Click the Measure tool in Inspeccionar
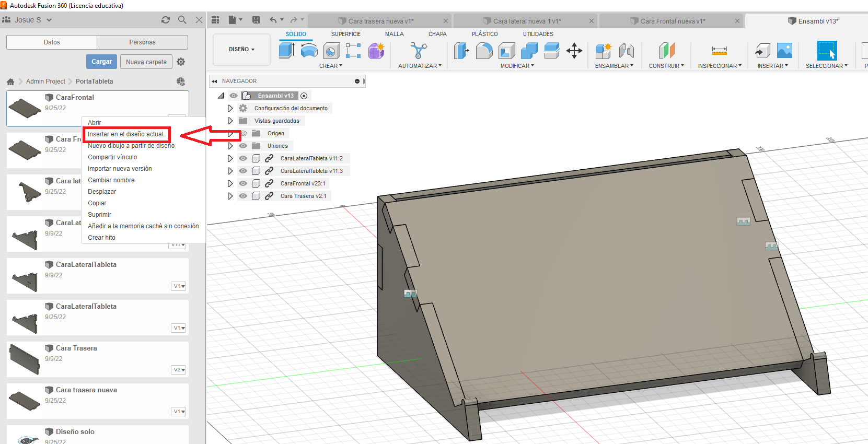This screenshot has width=868, height=444. pos(719,51)
